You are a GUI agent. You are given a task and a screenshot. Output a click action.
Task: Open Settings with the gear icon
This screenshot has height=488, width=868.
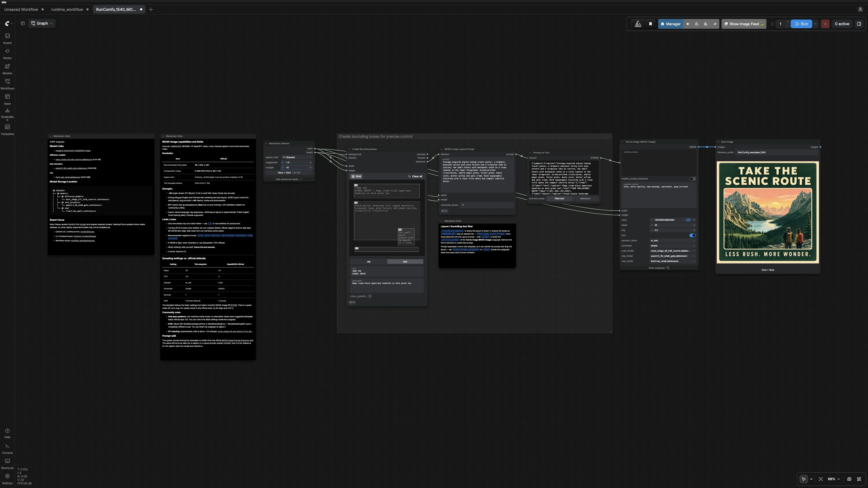point(7,479)
